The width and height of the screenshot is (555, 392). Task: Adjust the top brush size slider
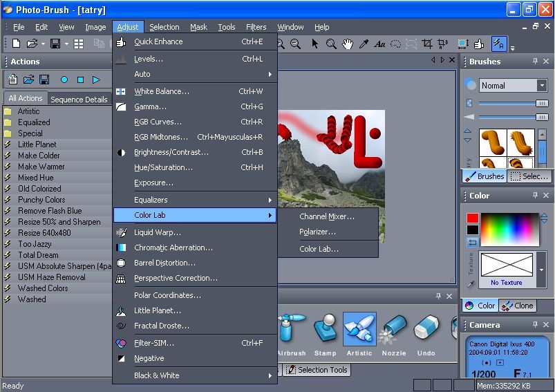point(542,104)
